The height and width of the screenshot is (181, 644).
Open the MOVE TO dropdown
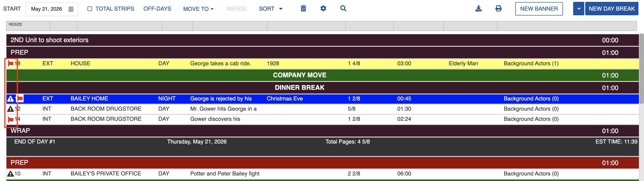tap(198, 9)
